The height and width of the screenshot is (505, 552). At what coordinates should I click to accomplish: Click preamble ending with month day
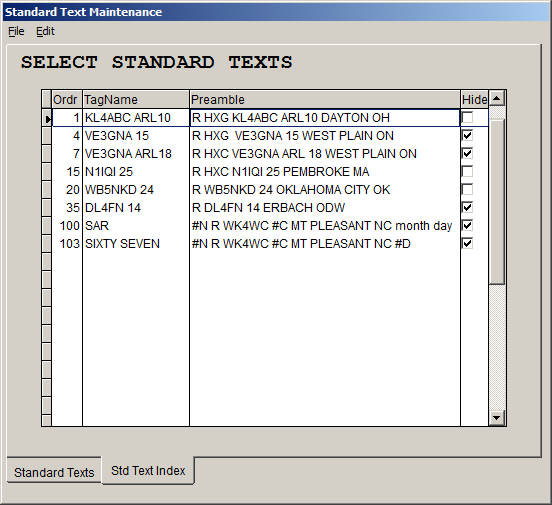pos(325,225)
